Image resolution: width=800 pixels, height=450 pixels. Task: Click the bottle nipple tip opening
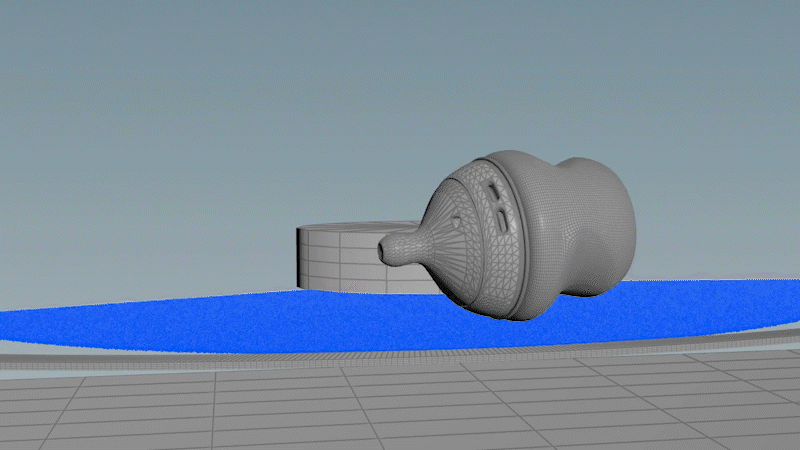(x=383, y=250)
